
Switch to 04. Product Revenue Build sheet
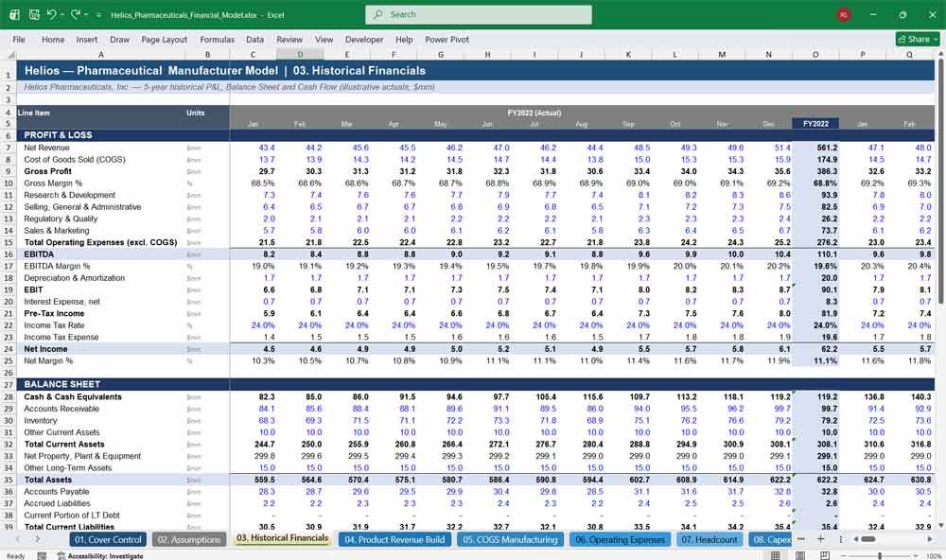(x=394, y=539)
